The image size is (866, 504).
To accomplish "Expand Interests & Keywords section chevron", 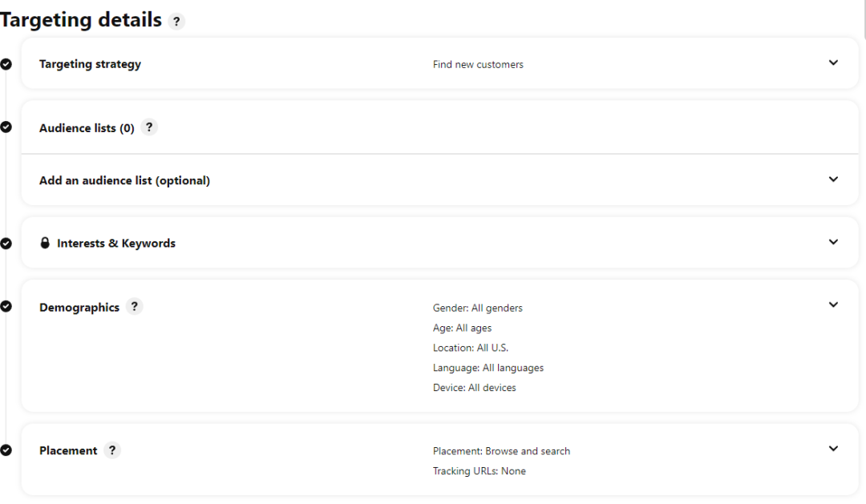I will 833,242.
